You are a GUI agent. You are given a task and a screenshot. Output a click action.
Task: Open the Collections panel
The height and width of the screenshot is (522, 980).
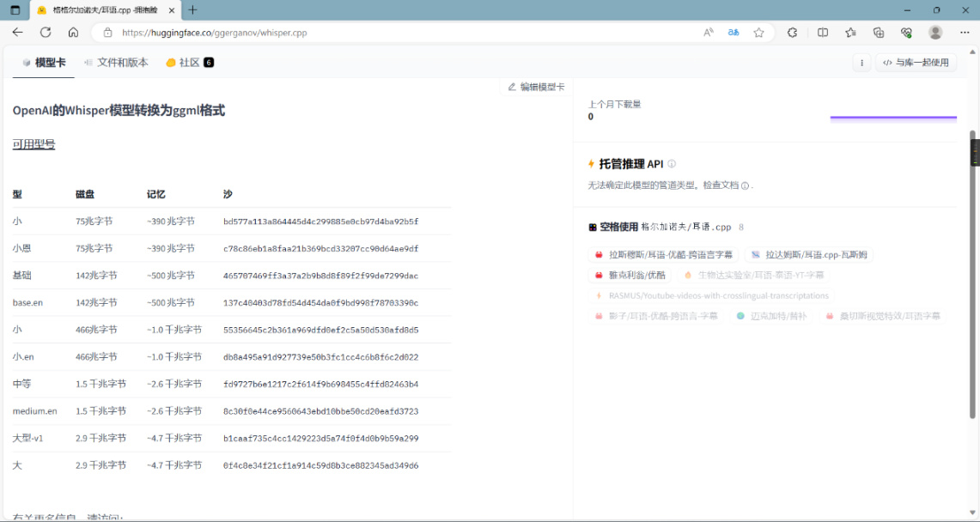click(x=879, y=33)
